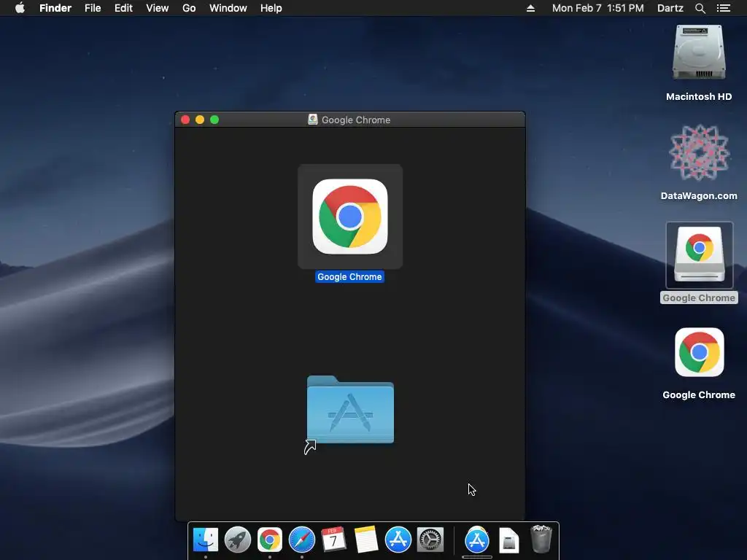
Task: Open the Dartz user menu
Action: click(x=670, y=8)
